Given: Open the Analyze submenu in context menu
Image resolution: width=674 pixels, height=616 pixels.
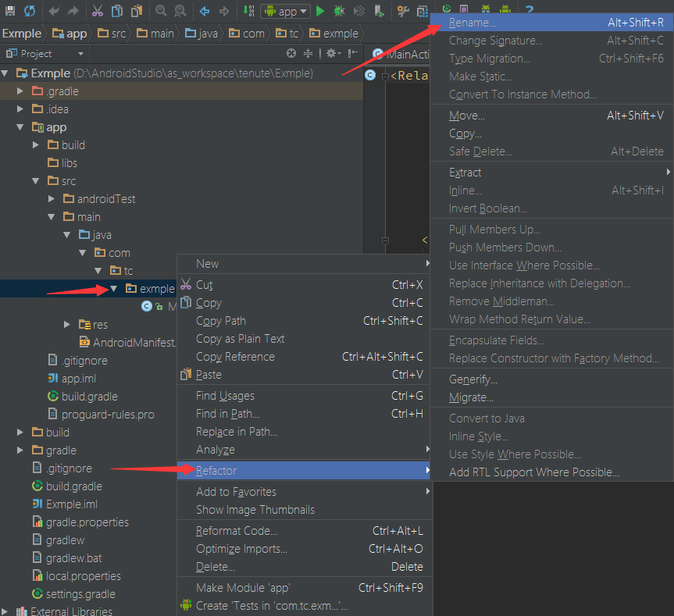Looking at the screenshot, I should [x=305, y=450].
